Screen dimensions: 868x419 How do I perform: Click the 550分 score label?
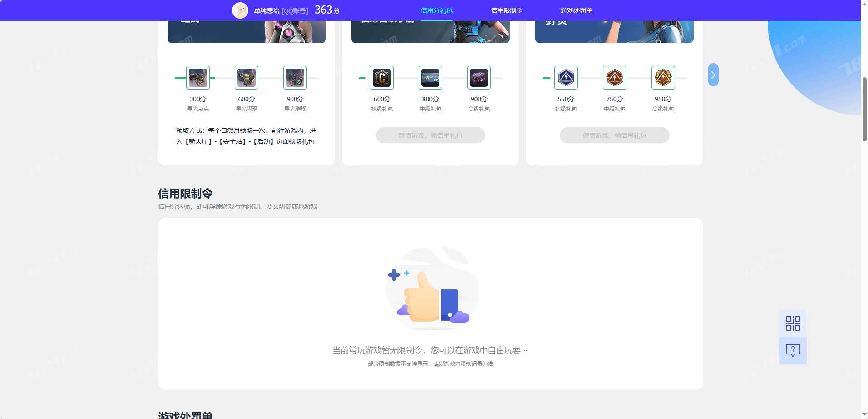[x=566, y=99]
